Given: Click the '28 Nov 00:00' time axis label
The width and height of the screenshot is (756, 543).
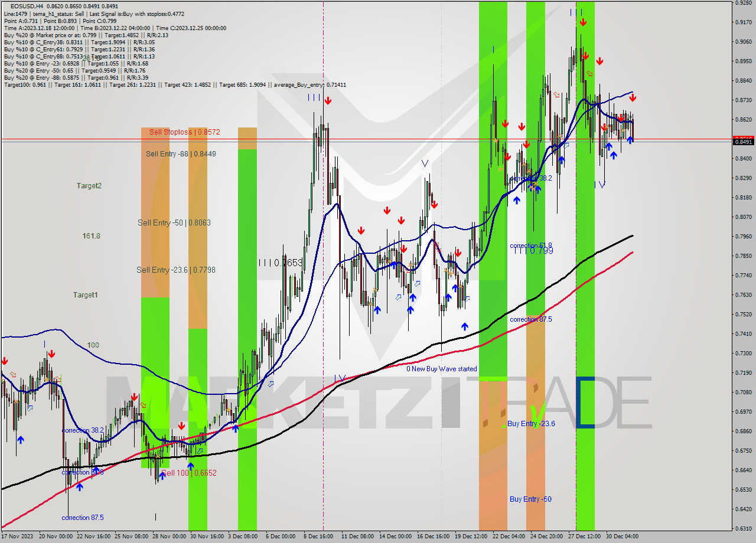Looking at the screenshot, I should tap(168, 537).
